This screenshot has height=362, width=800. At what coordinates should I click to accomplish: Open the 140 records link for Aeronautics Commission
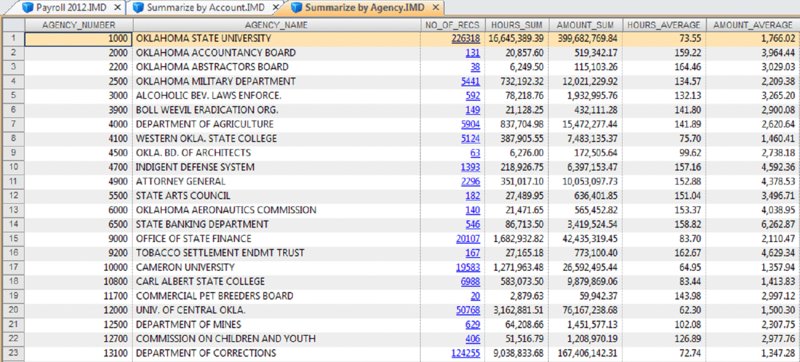tap(473, 210)
